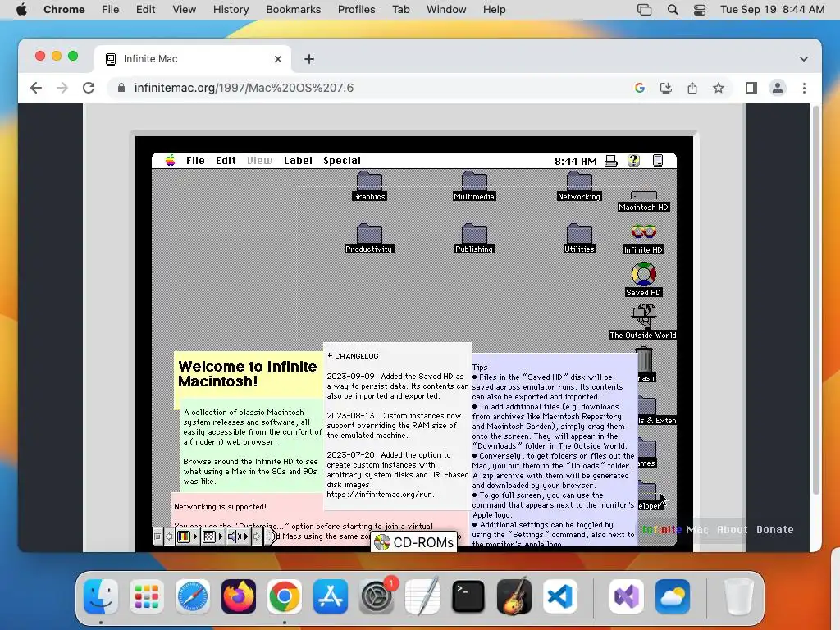
Task: Collapse the control strip using its end tab
Action: tap(271, 536)
